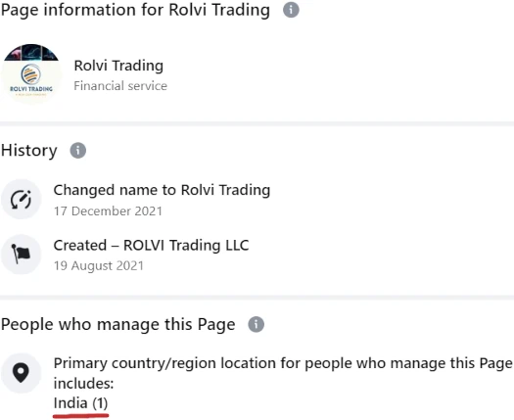The width and height of the screenshot is (514, 420).
Task: Click info icon beside Page information heading
Action: point(291,10)
